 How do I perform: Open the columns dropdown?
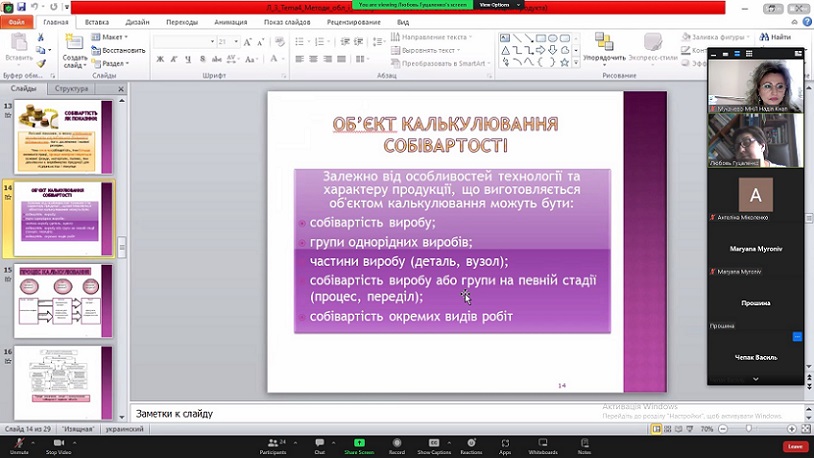361,59
